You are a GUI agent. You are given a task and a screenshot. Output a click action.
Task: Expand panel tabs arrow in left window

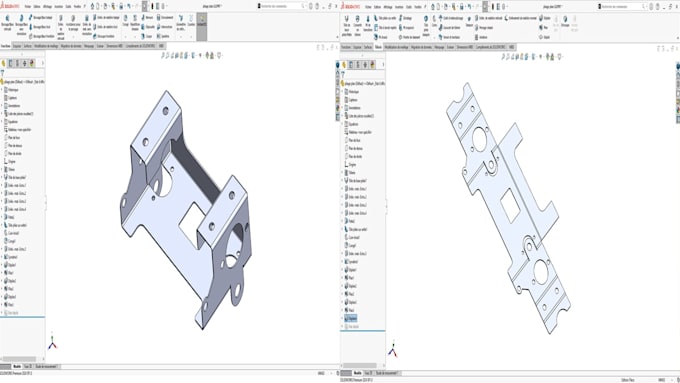coord(42,63)
